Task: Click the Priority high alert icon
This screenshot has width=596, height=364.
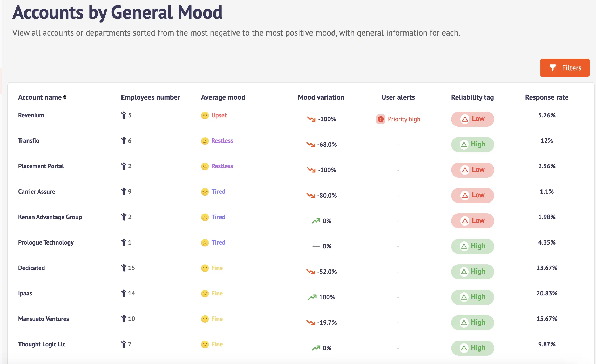Action: tap(381, 119)
